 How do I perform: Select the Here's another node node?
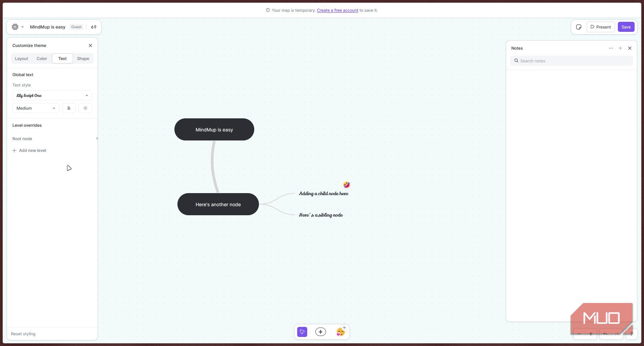click(x=218, y=204)
